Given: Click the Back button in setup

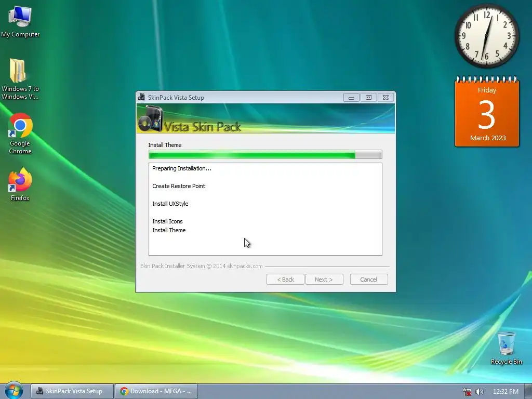Looking at the screenshot, I should 285,279.
